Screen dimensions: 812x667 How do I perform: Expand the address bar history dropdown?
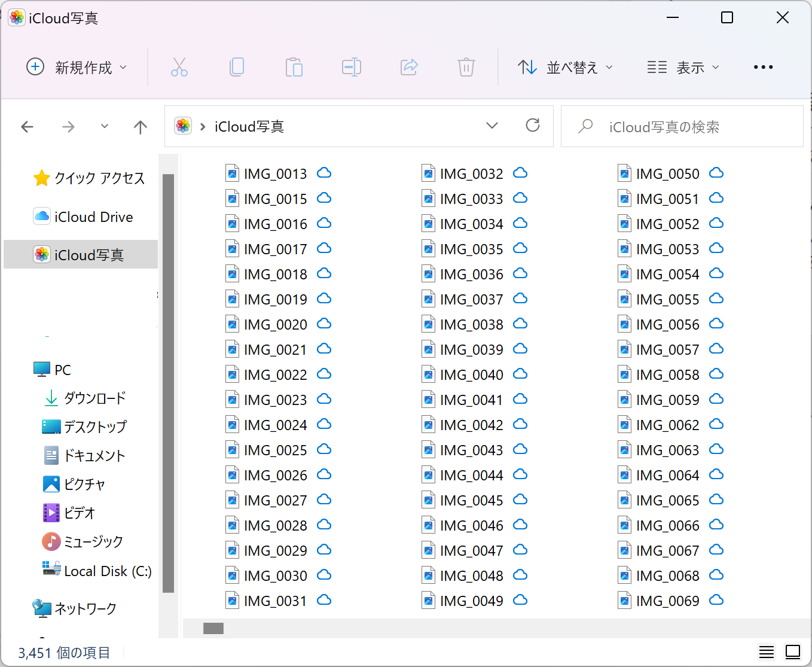[492, 126]
